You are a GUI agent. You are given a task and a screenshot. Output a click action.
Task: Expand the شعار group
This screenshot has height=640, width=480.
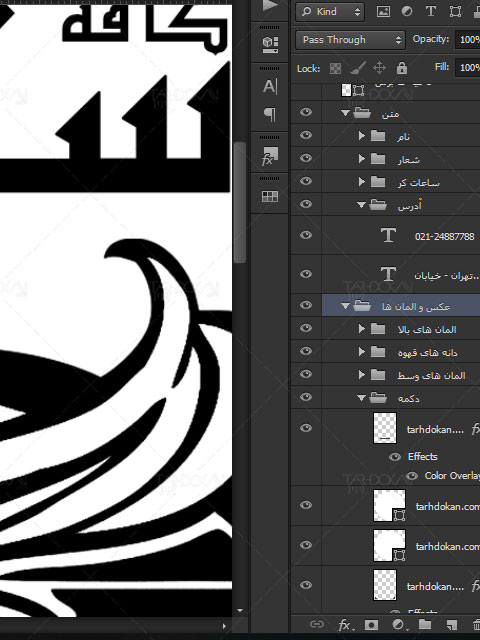(362, 158)
